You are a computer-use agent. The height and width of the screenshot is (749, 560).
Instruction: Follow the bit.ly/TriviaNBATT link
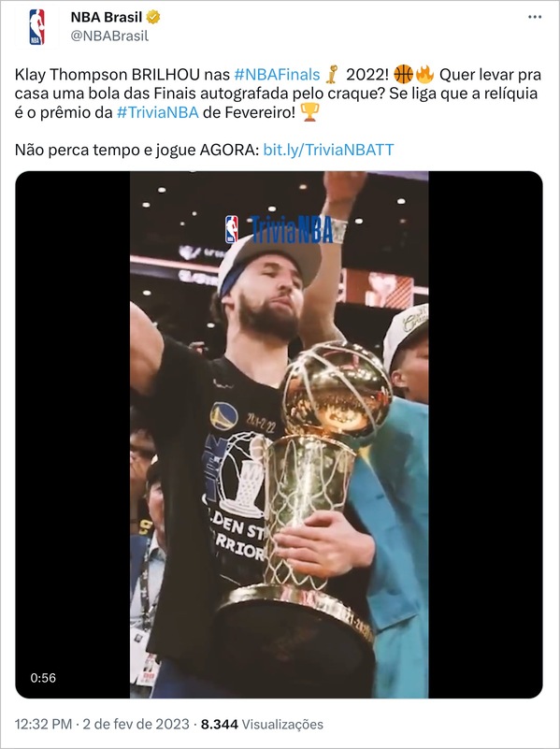pos(328,150)
